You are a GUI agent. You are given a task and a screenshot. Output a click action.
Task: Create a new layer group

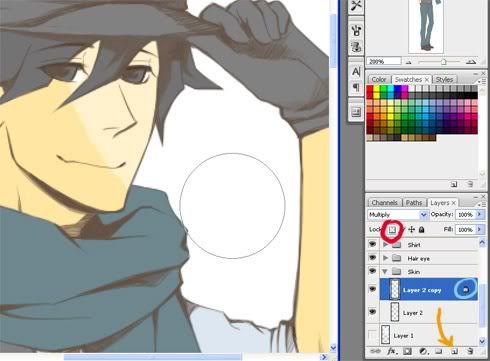[438, 351]
